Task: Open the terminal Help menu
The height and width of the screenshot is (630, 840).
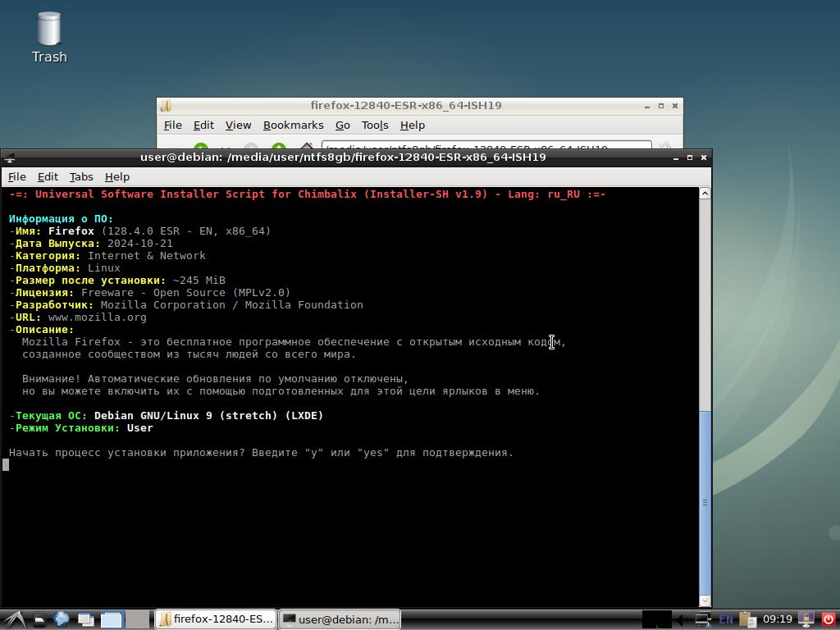Action: 116,177
